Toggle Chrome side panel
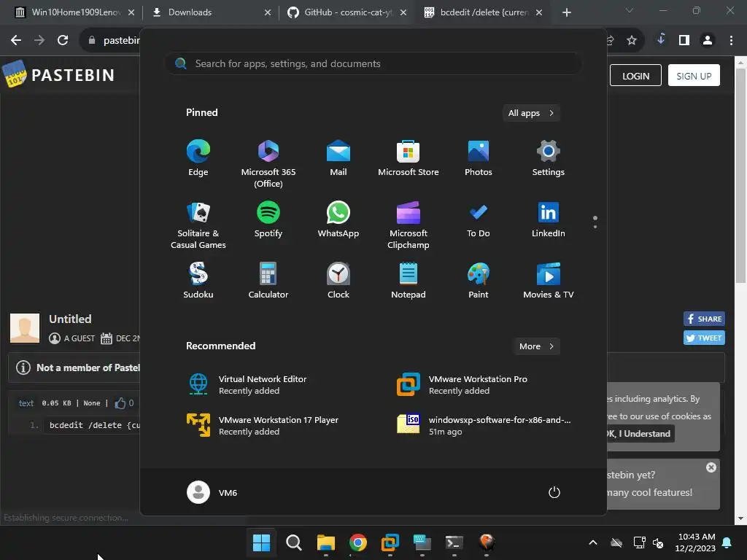 click(684, 41)
